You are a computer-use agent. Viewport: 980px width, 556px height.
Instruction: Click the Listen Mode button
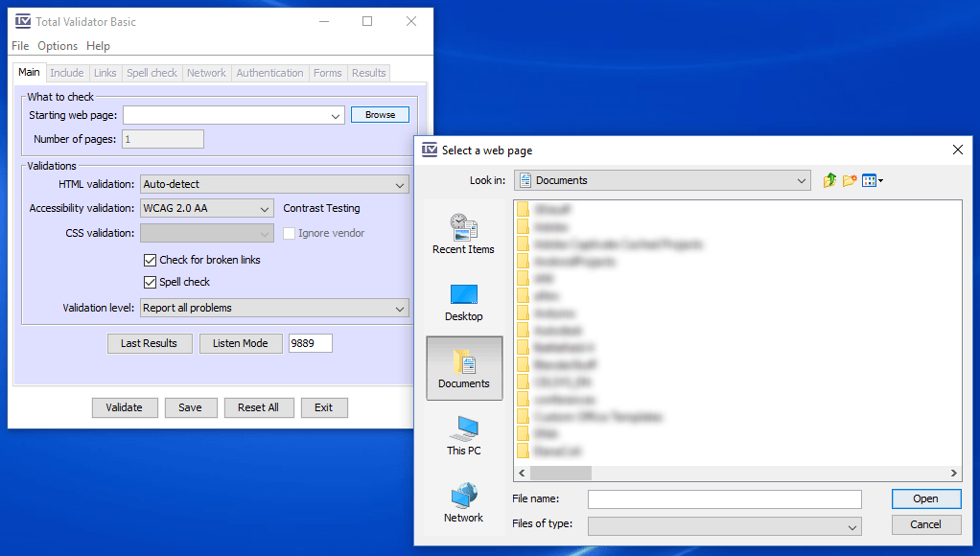point(241,343)
